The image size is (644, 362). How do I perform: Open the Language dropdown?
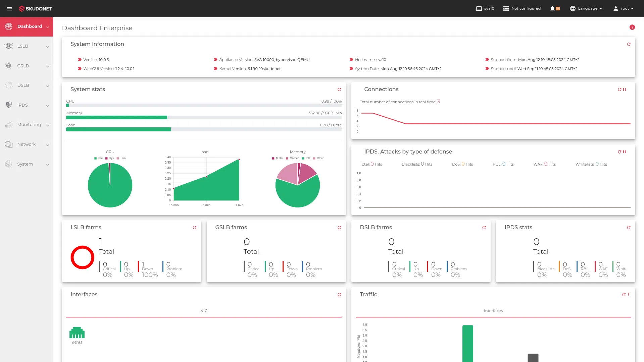click(586, 9)
